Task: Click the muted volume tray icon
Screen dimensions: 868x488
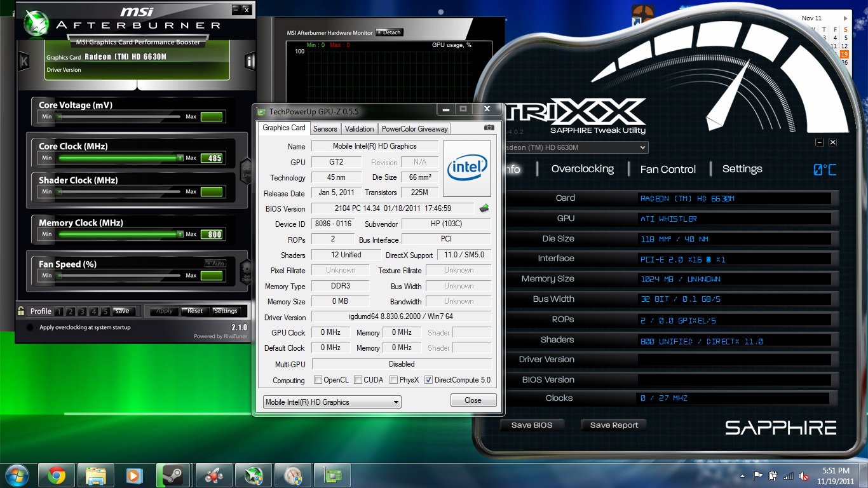Action: click(804, 475)
